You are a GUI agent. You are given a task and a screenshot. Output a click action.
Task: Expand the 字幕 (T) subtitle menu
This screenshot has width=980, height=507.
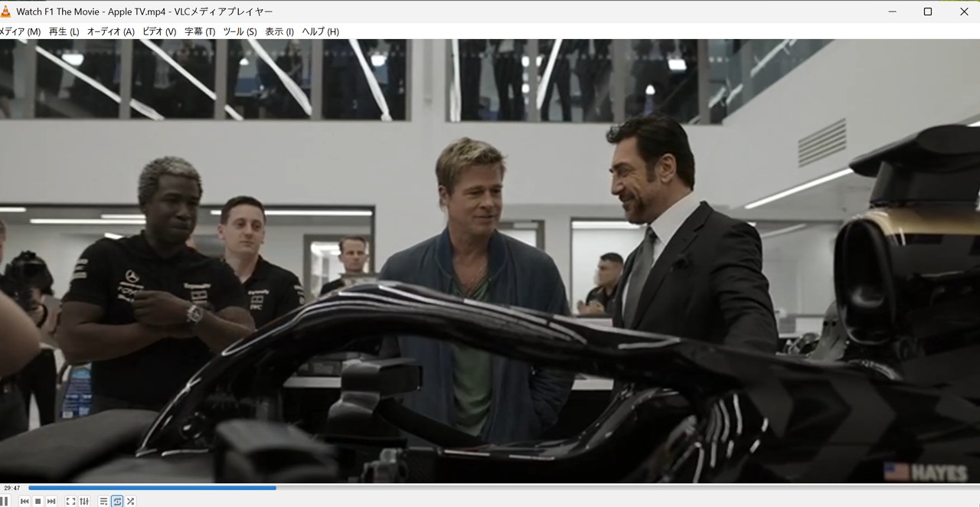(x=199, y=31)
